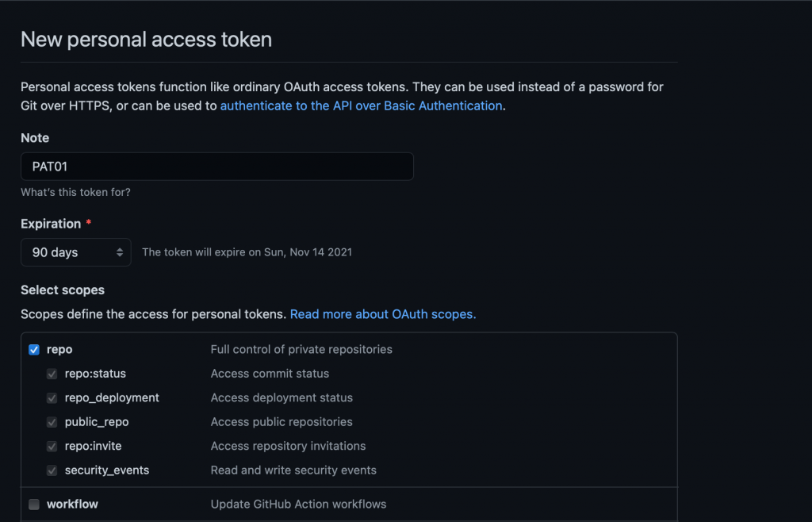Viewport: 812px width, 522px height.
Task: Click the repo scope label
Action: [x=59, y=350]
